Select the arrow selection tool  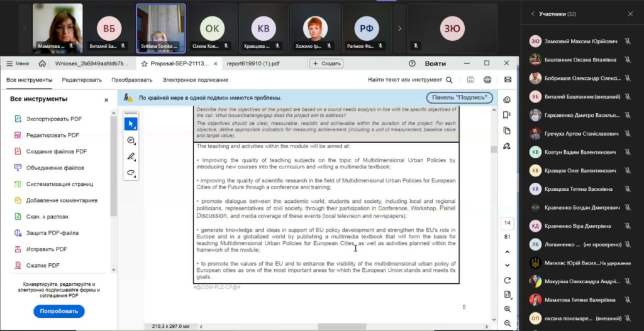[x=131, y=124]
